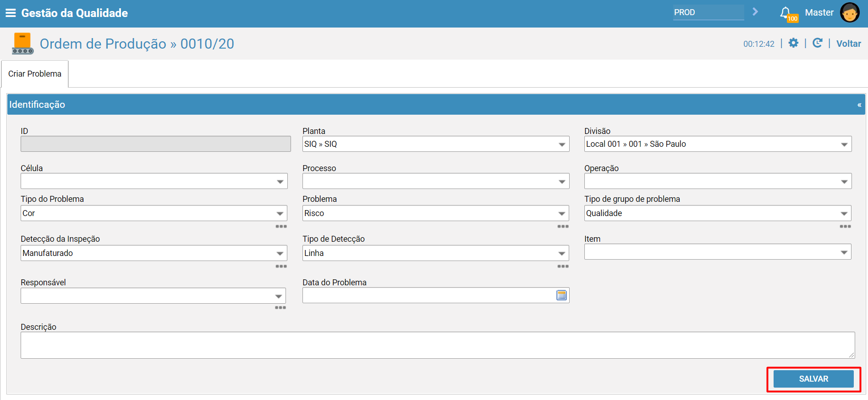
Task: Click the production order conveyor icon
Action: (x=22, y=44)
